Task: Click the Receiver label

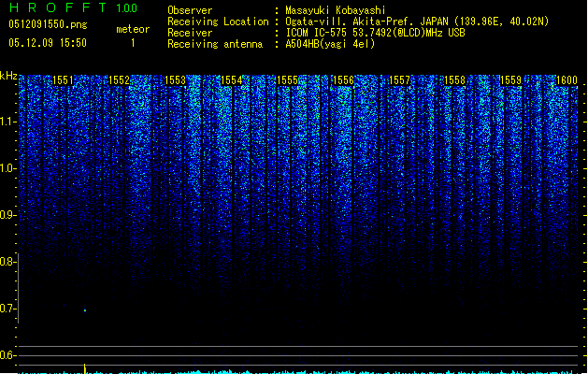Action: coord(190,33)
